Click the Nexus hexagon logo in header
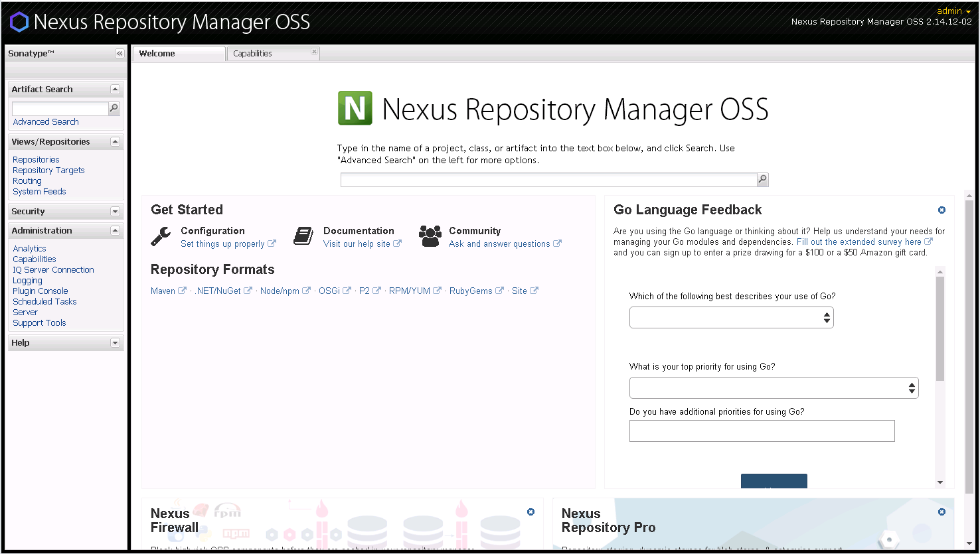 [x=19, y=22]
